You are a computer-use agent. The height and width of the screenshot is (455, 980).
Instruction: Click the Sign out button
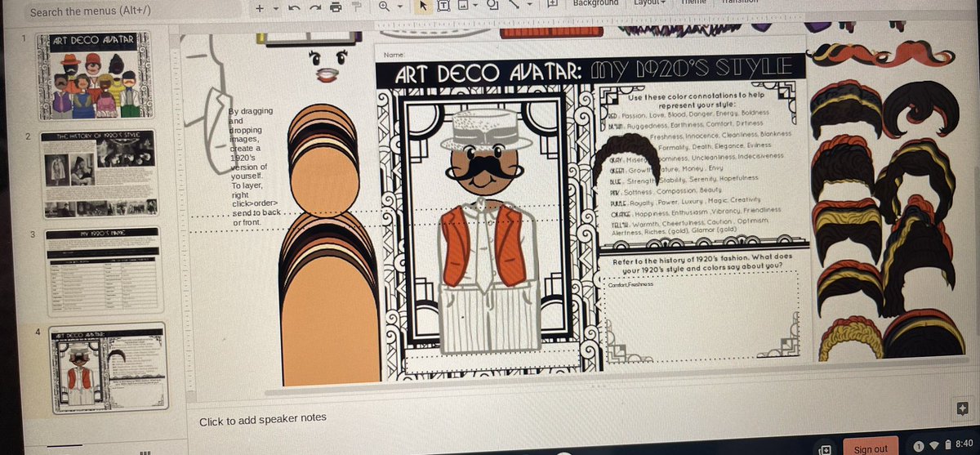870,448
